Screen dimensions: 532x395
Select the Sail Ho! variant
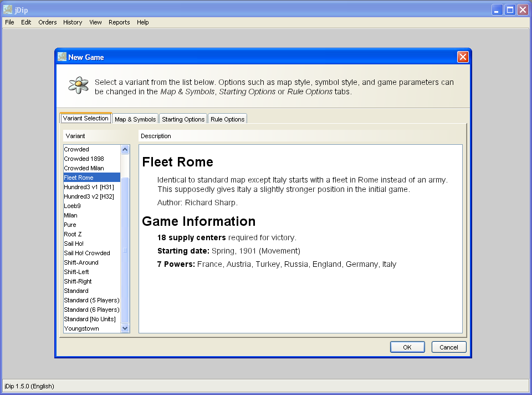tap(91, 244)
